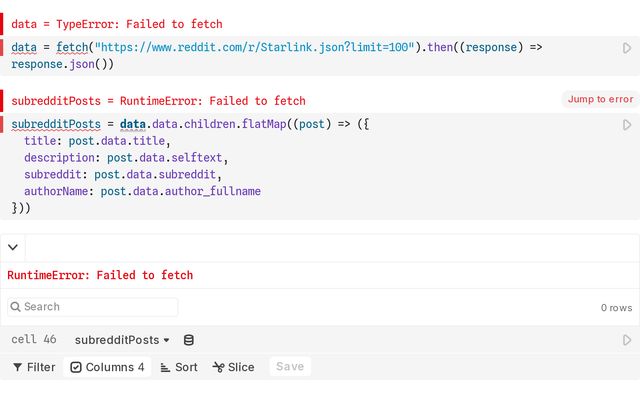Toggle the Columns 4 checkbox

click(x=76, y=367)
